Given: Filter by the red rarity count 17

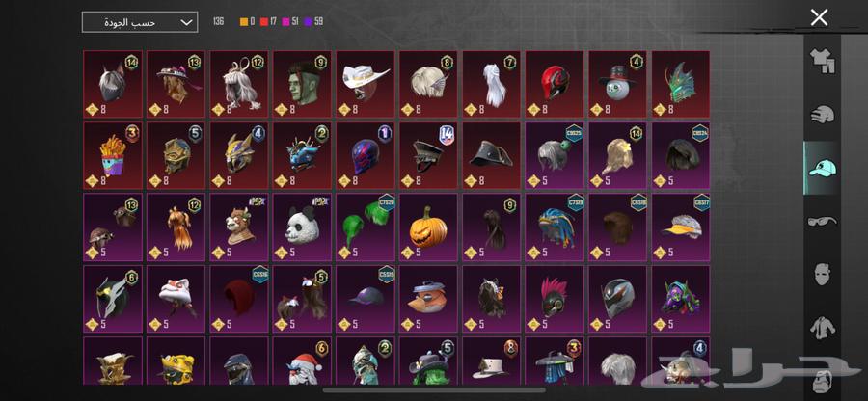Looking at the screenshot, I should tap(268, 21).
